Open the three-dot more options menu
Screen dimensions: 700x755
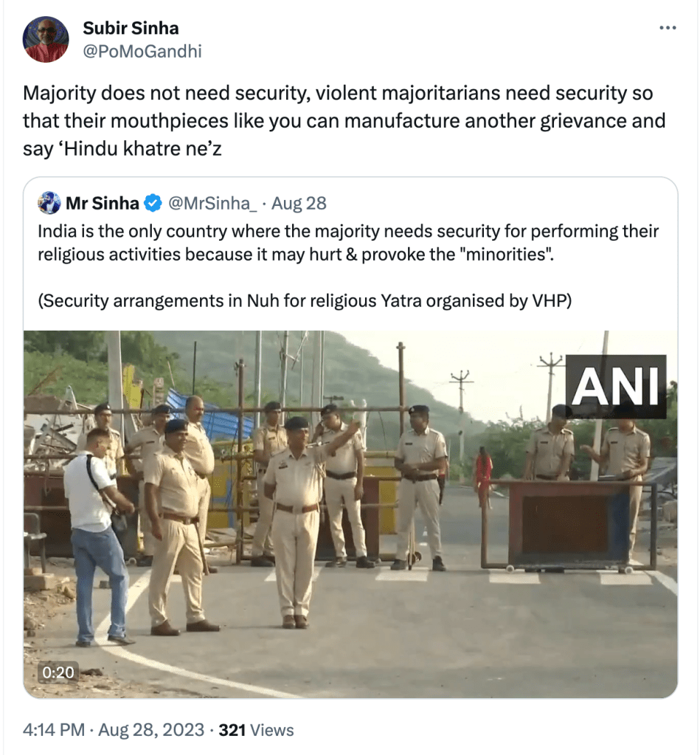(668, 28)
